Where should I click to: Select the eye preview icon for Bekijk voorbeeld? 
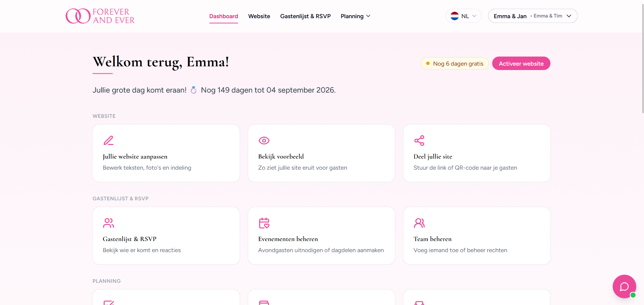point(264,140)
